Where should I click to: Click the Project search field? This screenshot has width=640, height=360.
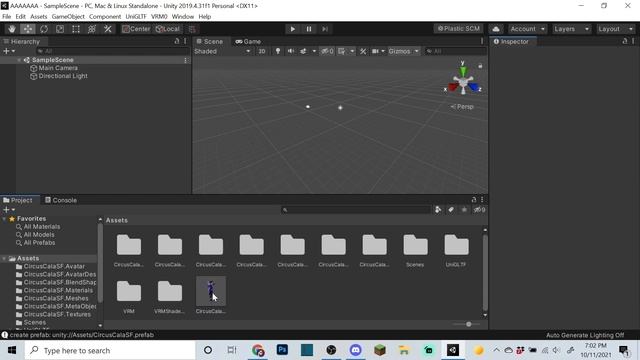356,210
